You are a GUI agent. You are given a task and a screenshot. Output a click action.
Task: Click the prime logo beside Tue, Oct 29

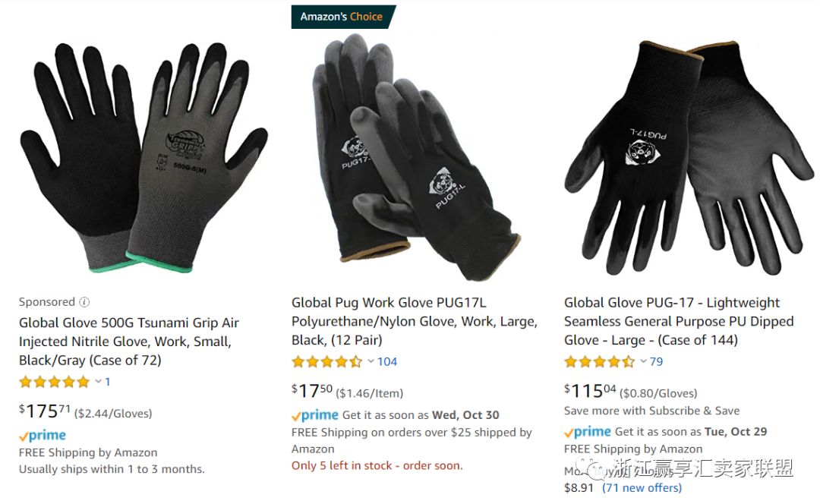point(587,432)
